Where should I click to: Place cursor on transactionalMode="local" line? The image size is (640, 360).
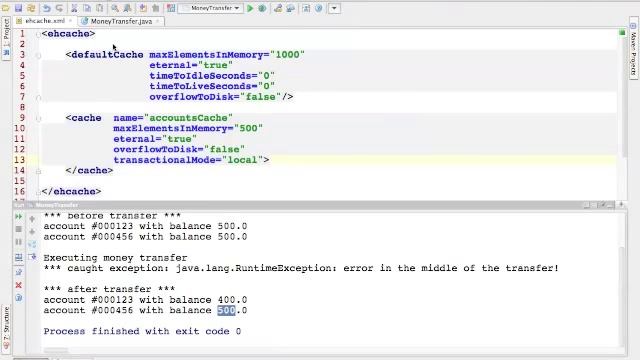pyautogui.click(x=191, y=160)
